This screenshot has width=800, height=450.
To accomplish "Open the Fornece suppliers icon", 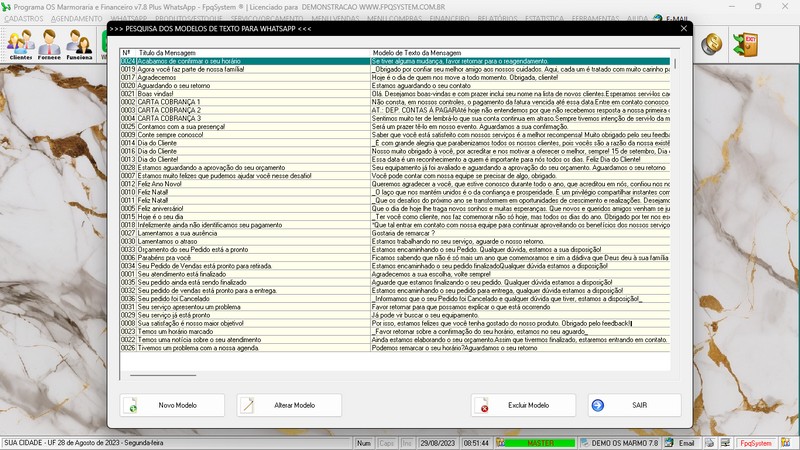I will (49, 44).
